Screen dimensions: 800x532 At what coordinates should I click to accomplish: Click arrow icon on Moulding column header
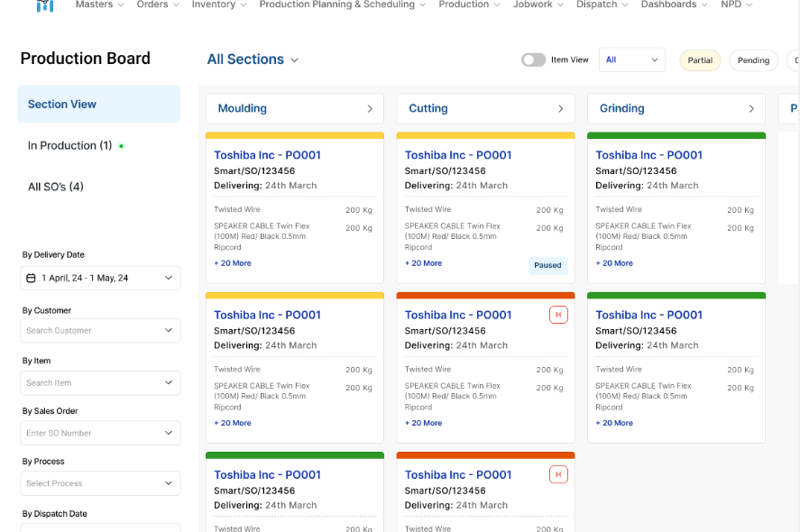(370, 109)
